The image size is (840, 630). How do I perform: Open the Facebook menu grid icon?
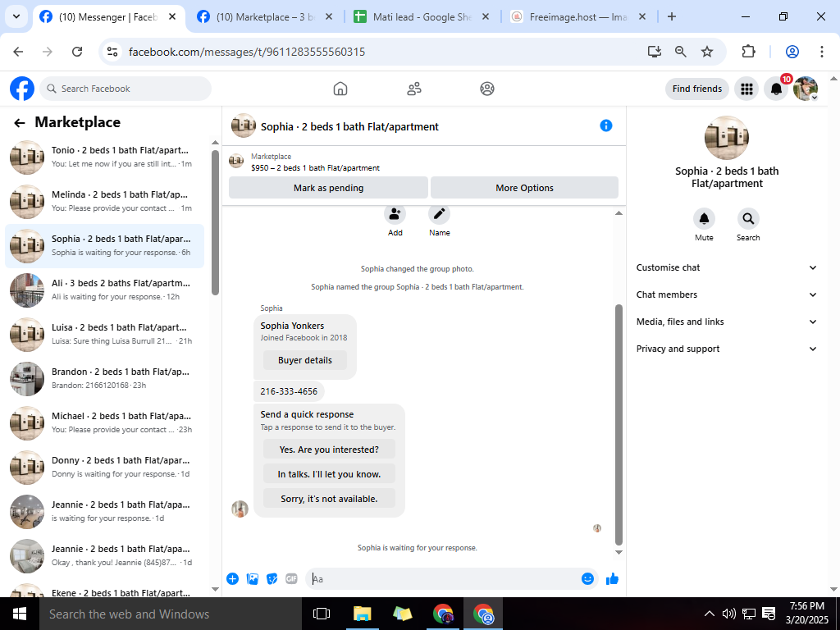tap(746, 89)
